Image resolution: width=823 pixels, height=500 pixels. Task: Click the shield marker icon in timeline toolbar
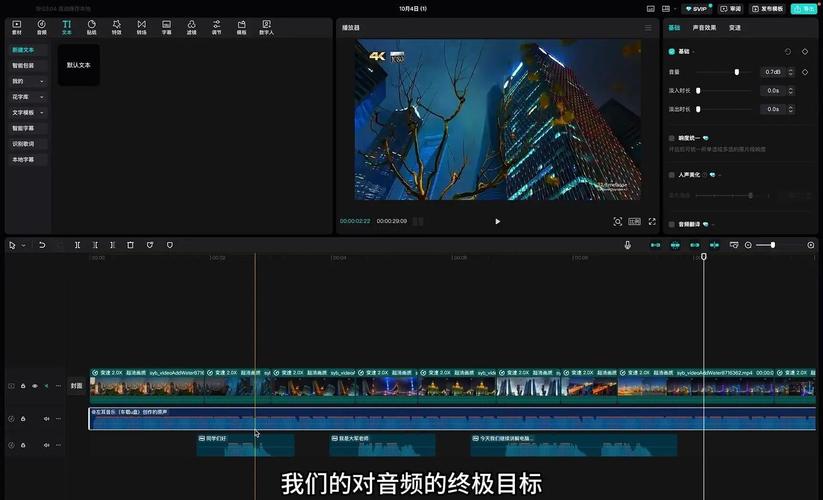pyautogui.click(x=170, y=245)
